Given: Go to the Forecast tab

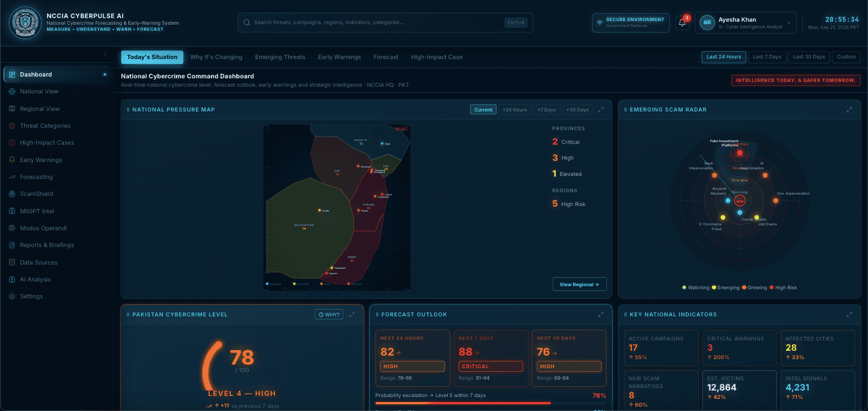Looking at the screenshot, I should 386,57.
